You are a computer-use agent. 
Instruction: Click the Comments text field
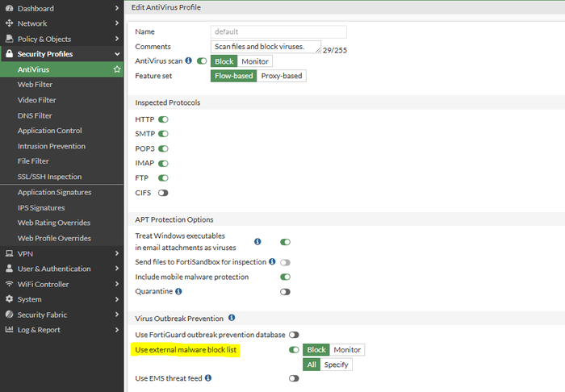click(x=266, y=47)
